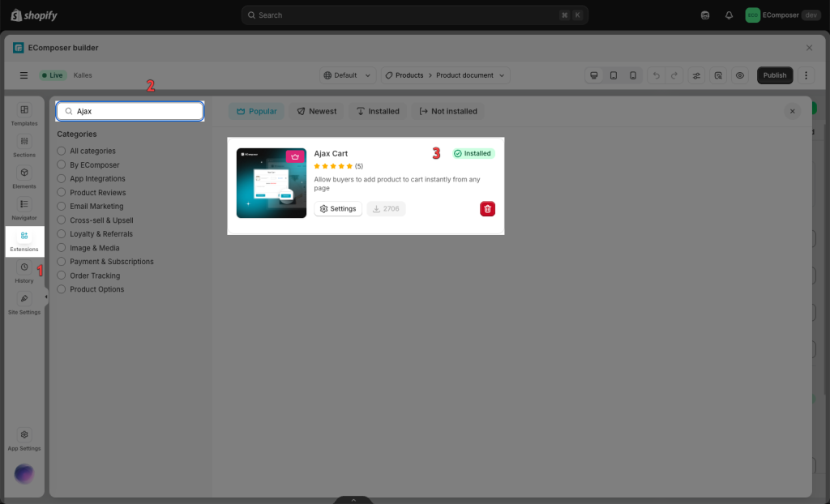Open the History panel
Viewport: 830px width, 504px height.
(x=24, y=271)
